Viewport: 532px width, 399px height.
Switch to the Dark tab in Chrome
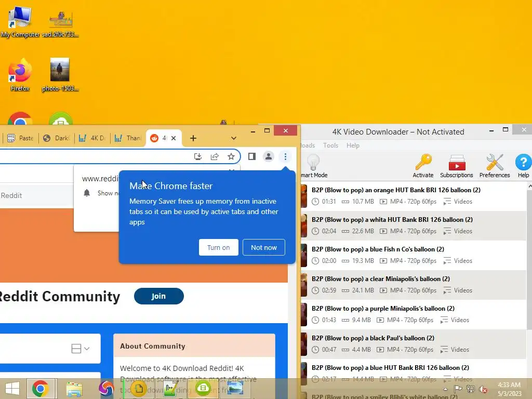(x=57, y=138)
